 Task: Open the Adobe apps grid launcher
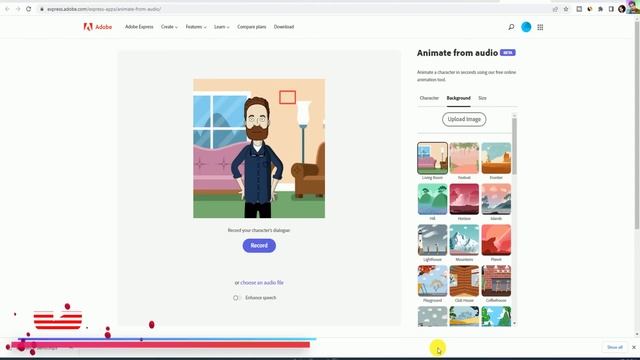[540, 27]
